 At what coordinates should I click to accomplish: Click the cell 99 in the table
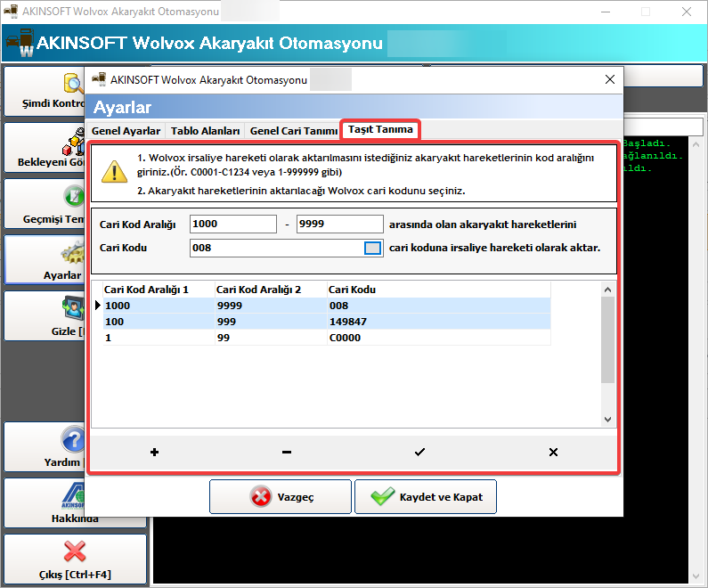[x=271, y=338]
